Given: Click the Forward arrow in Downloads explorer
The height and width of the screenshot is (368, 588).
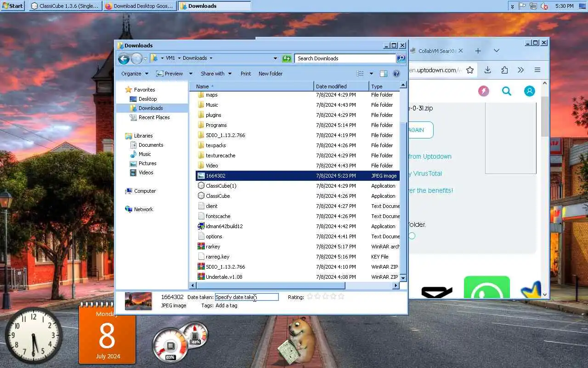Looking at the screenshot, I should 136,58.
